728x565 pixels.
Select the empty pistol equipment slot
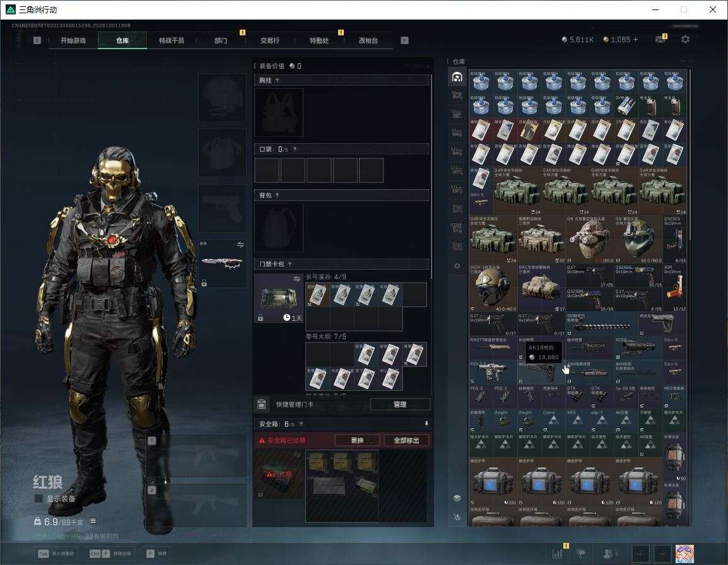point(223,208)
